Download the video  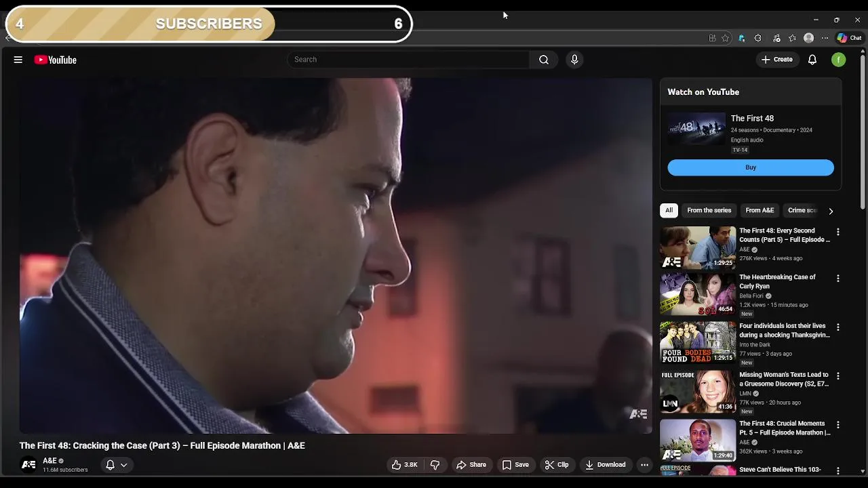click(x=605, y=465)
